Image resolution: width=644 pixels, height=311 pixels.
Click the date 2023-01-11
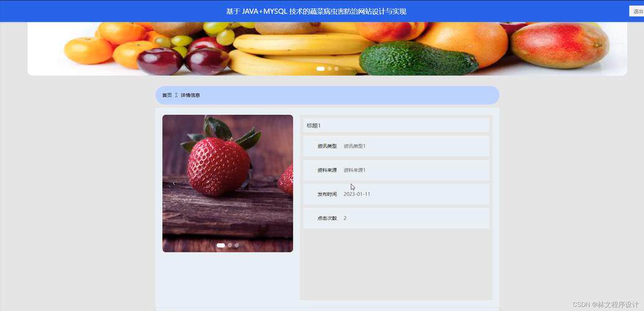357,194
